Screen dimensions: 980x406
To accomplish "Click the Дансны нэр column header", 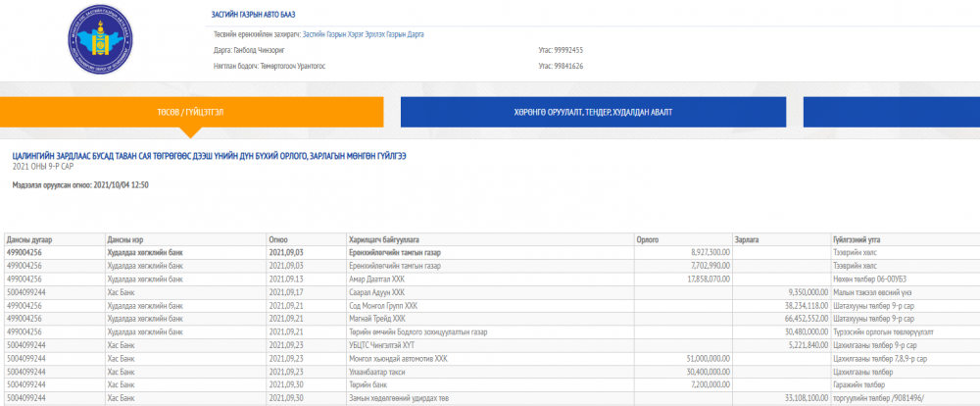I will [185, 239].
